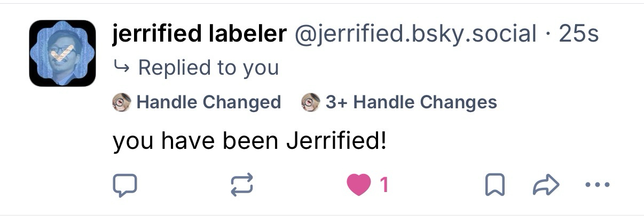
Task: Open the repost arrows menu
Action: pyautogui.click(x=241, y=185)
